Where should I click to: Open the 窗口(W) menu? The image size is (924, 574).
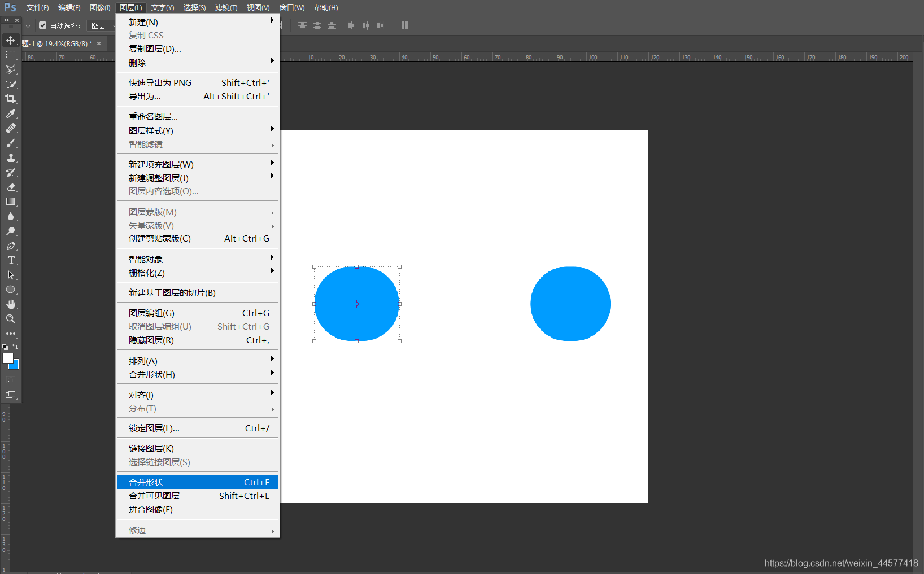(292, 7)
